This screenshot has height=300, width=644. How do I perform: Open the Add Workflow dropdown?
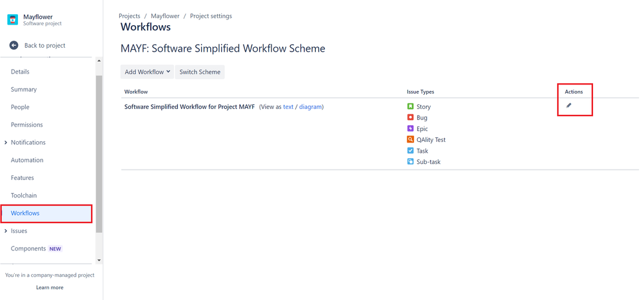147,72
